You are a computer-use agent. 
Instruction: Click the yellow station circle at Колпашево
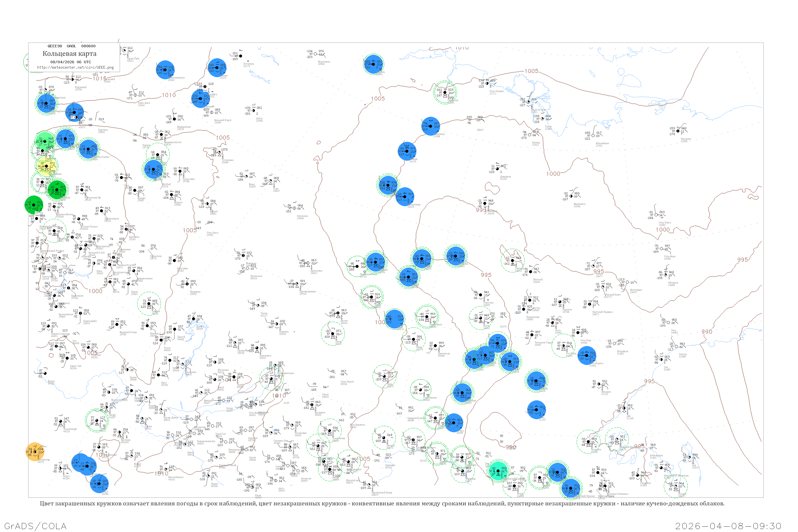click(47, 166)
